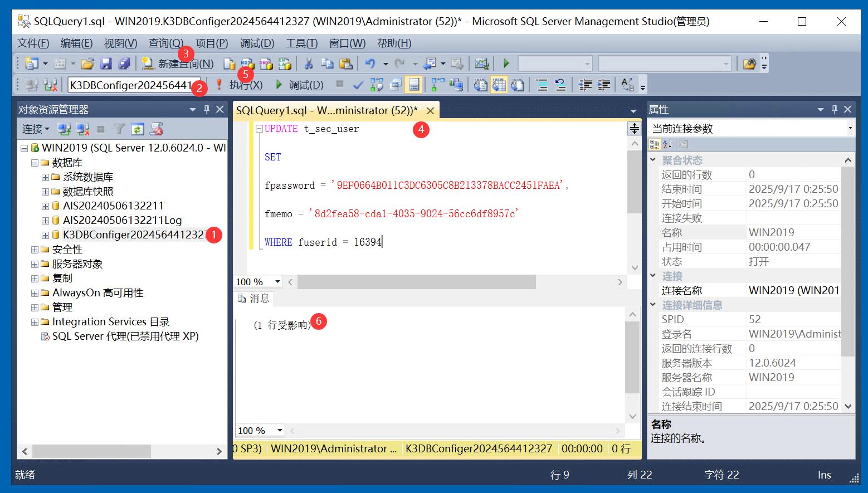This screenshot has width=868, height=493.
Task: Click the green Start play icon
Action: click(506, 64)
